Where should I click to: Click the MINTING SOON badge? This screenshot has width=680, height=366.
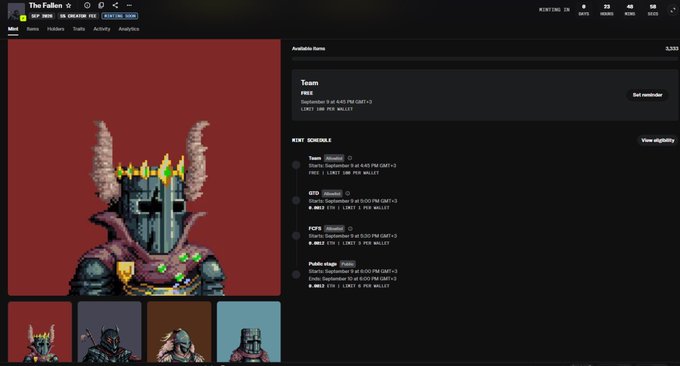tap(120, 16)
